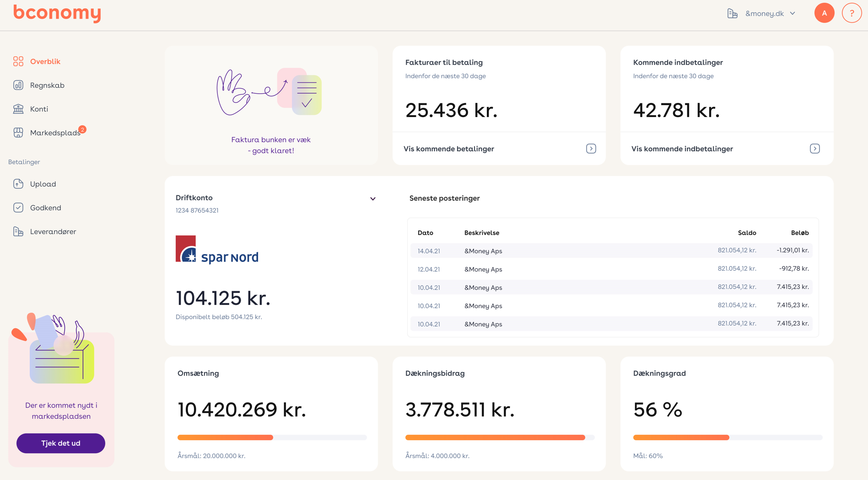Click the Overblik grid icon
The width and height of the screenshot is (868, 480).
(18, 61)
